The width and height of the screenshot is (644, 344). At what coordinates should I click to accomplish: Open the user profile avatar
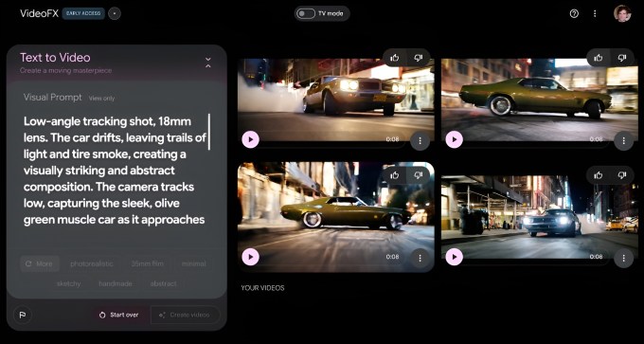click(x=622, y=13)
